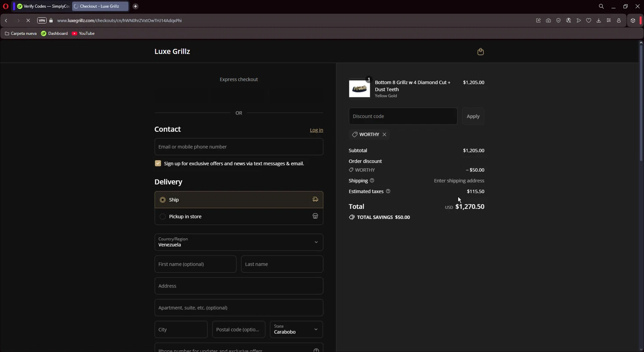Click the padlock site security icon
Image resolution: width=644 pixels, height=352 pixels.
point(51,21)
